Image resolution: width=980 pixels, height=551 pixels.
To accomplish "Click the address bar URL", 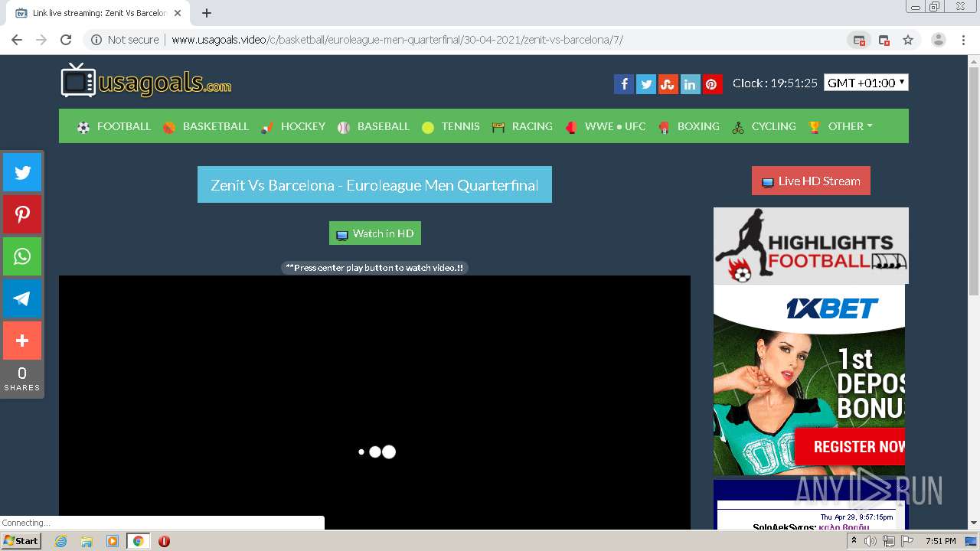I will tap(397, 40).
